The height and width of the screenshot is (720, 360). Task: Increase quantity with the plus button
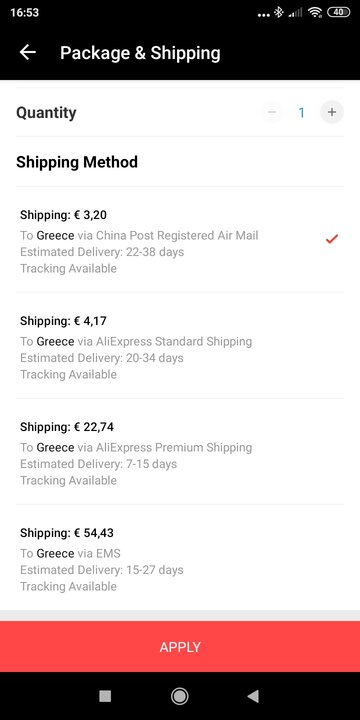[x=332, y=112]
